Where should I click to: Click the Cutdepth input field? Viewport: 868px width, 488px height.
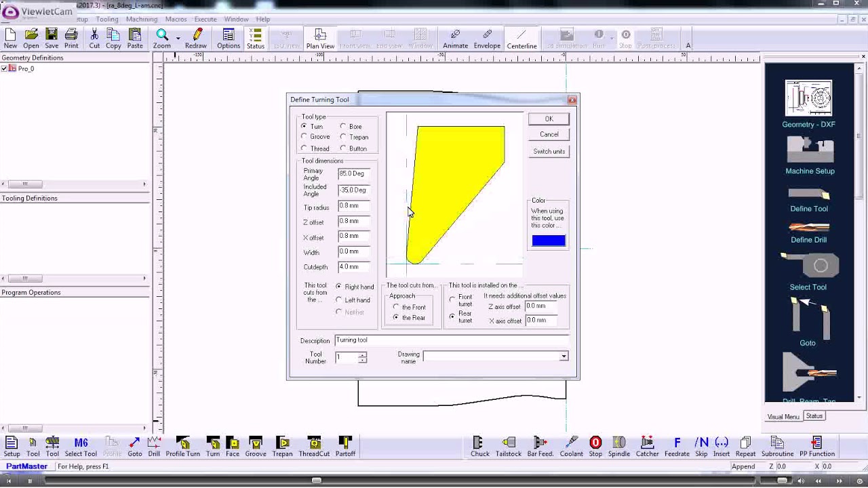(x=355, y=267)
